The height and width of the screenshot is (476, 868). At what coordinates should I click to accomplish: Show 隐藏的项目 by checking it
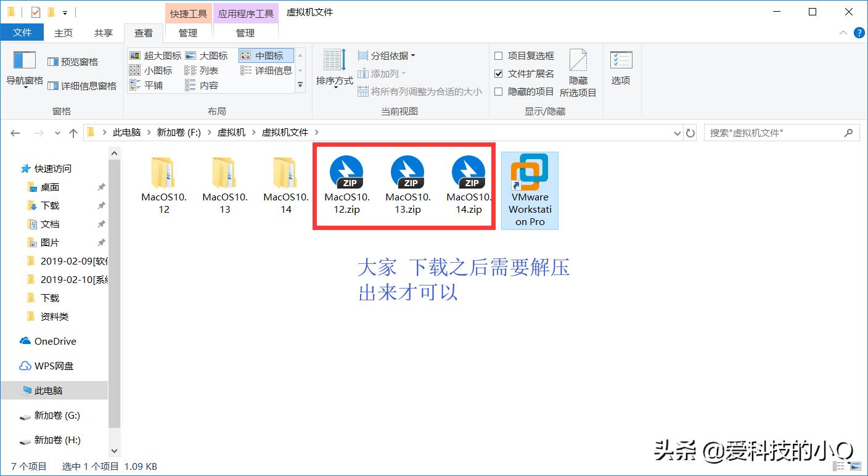[499, 91]
